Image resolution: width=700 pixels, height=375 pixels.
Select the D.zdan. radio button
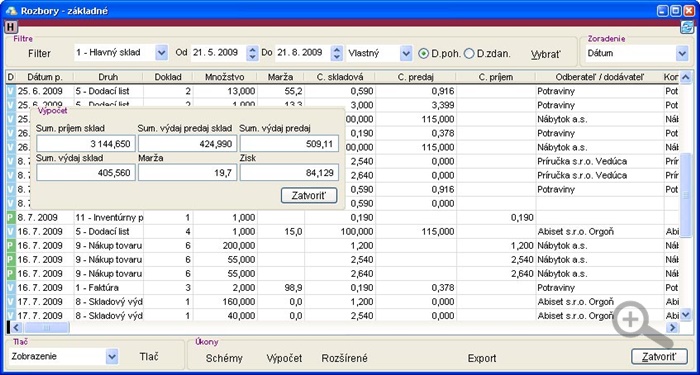pyautogui.click(x=469, y=54)
